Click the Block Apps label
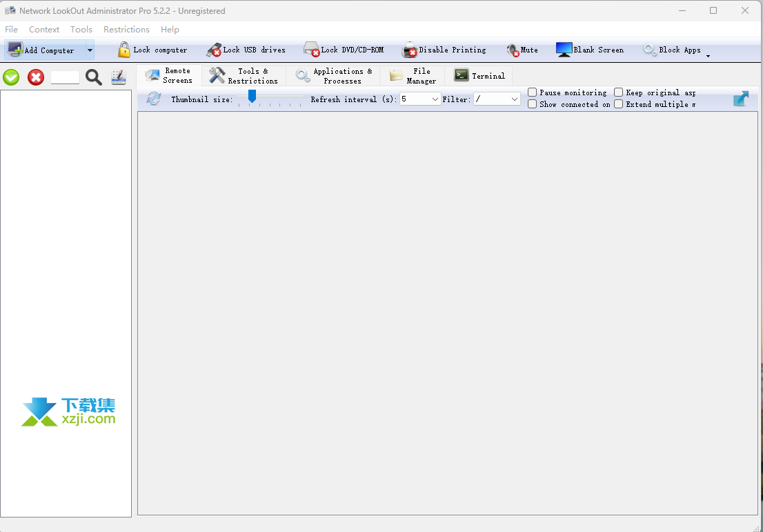The width and height of the screenshot is (763, 532). 680,50
